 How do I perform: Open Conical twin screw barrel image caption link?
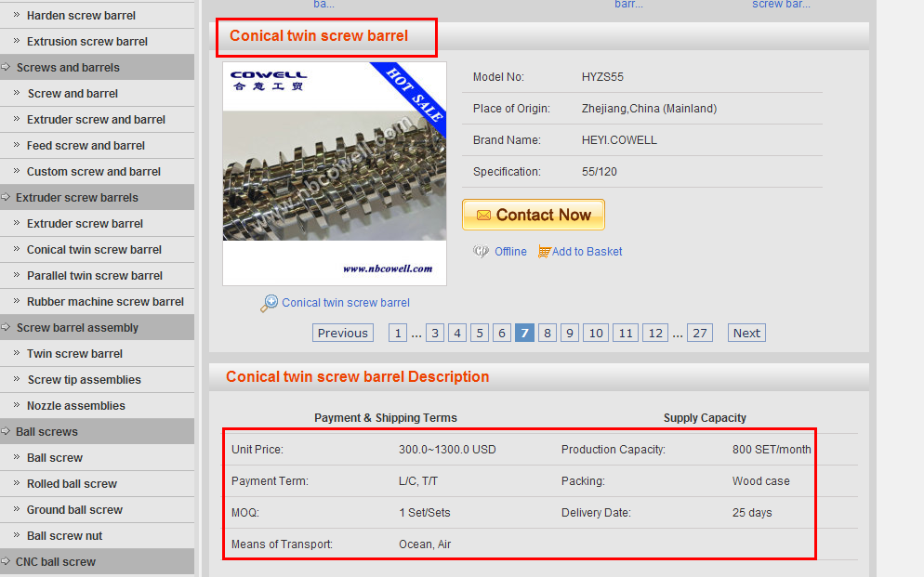345,303
